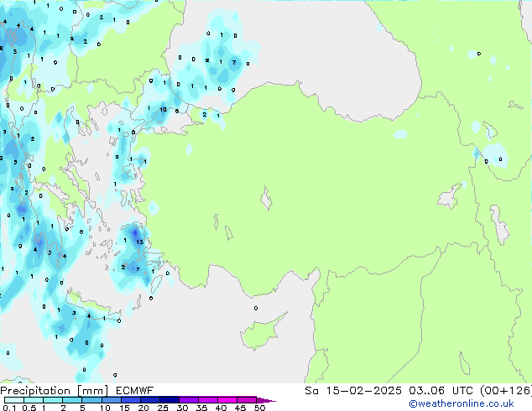
Task: Click the 25–30 mm dark navy swatch
Action: click(x=170, y=400)
